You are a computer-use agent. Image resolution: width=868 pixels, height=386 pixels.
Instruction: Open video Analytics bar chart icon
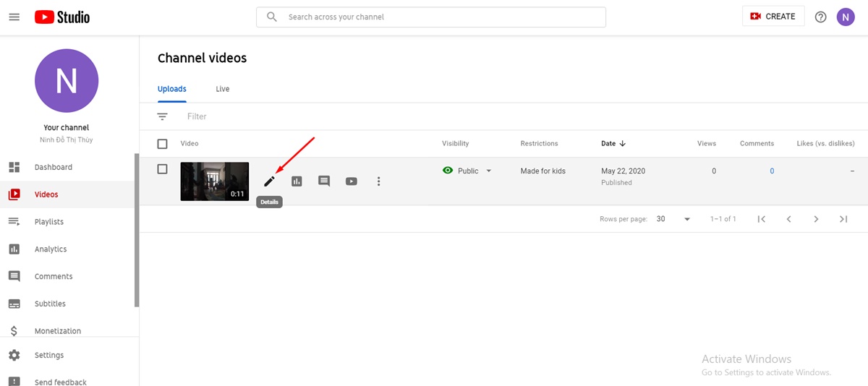297,181
